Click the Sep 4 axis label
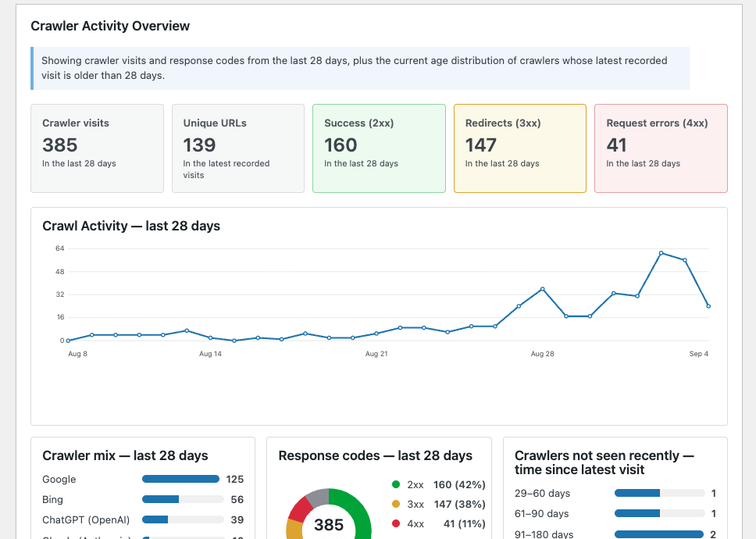The width and height of the screenshot is (756, 539). pos(699,354)
